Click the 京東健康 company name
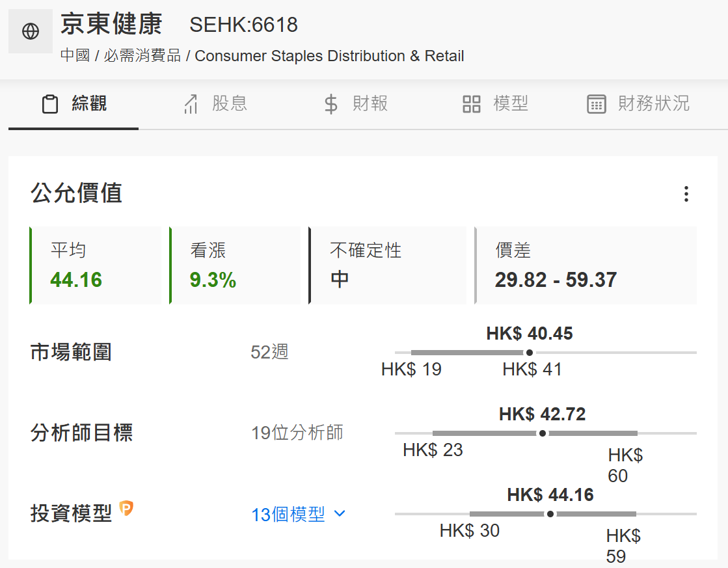Viewport: 728px width, 568px height. click(111, 24)
